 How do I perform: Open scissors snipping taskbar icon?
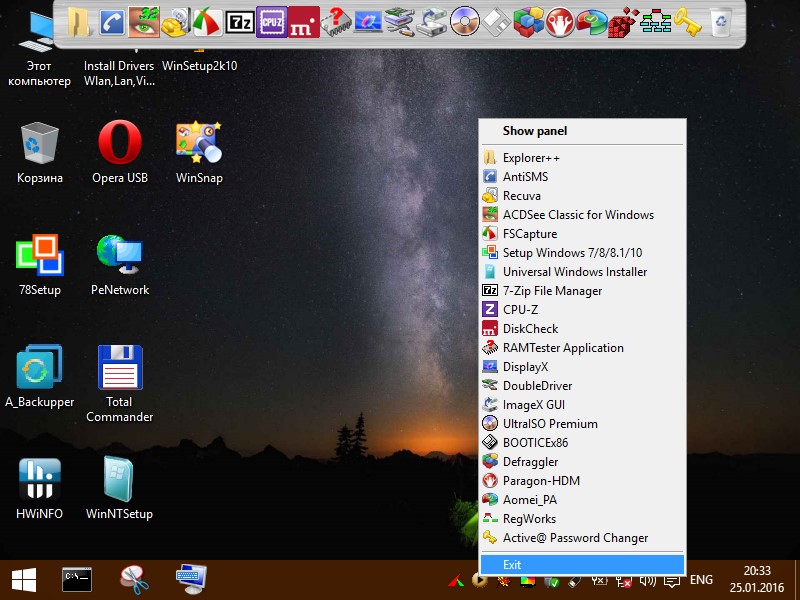[x=134, y=580]
